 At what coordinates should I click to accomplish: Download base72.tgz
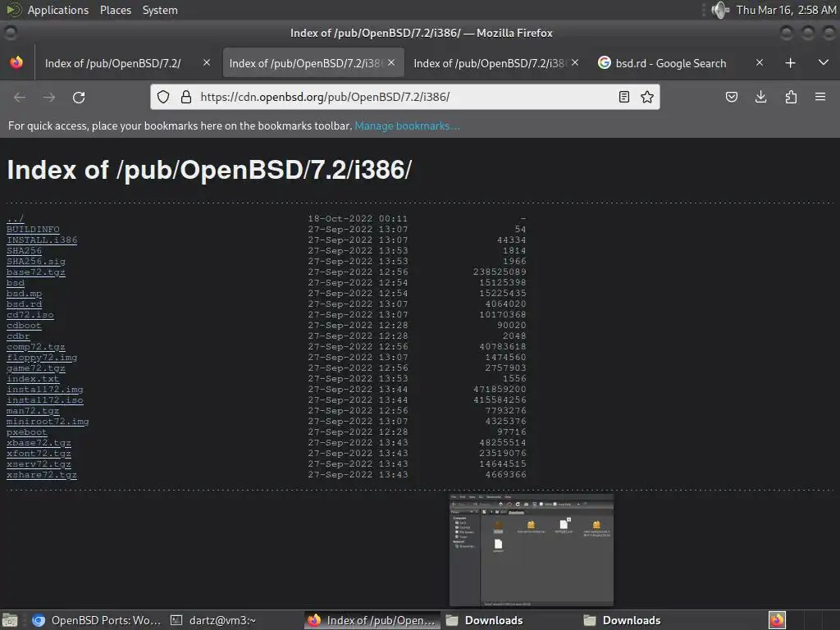point(36,272)
